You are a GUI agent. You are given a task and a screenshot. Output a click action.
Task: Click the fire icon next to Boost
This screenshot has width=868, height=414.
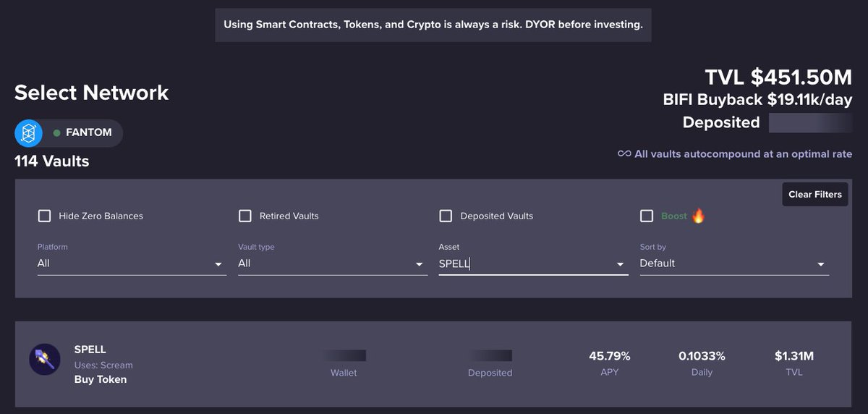coord(698,216)
